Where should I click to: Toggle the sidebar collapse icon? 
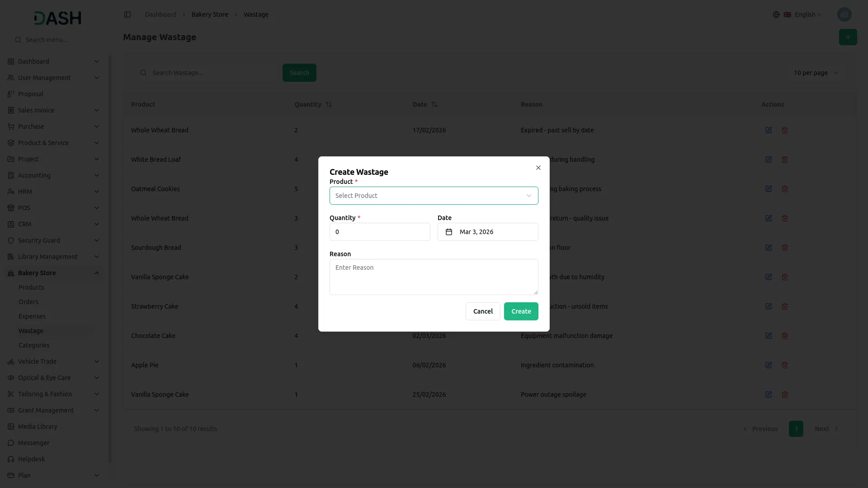click(x=127, y=14)
